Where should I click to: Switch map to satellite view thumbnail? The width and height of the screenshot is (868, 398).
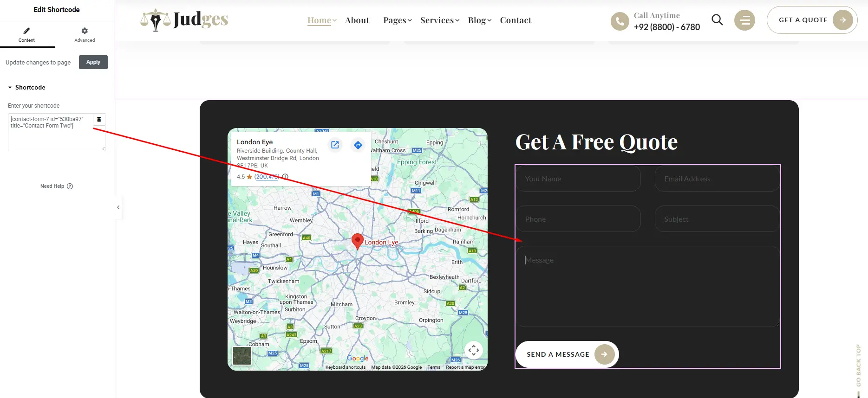coord(242,356)
